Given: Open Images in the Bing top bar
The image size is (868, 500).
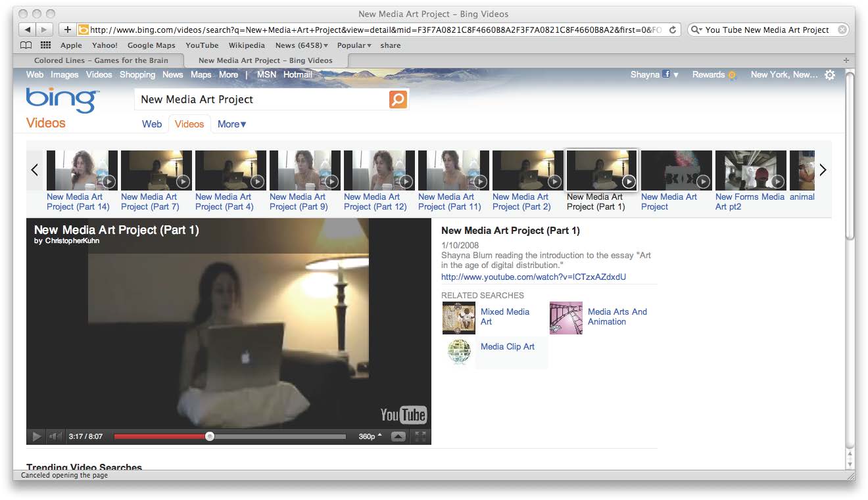Looking at the screenshot, I should (64, 75).
